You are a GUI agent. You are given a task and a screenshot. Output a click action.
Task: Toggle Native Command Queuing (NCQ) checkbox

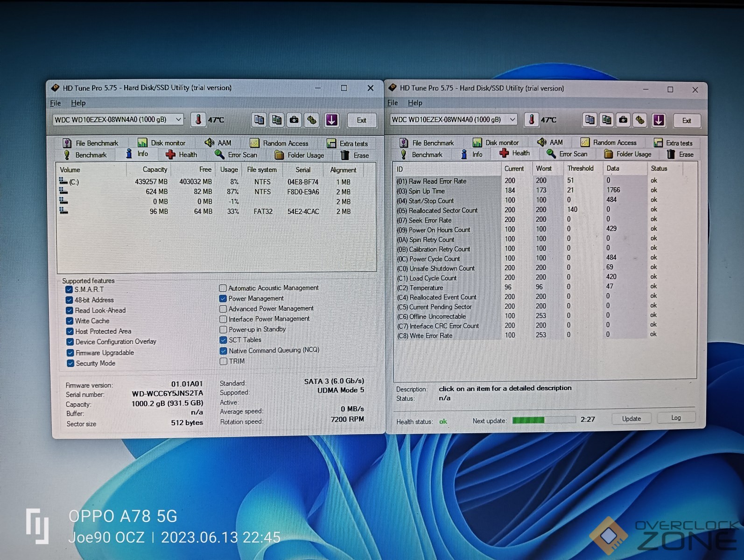[x=224, y=350]
